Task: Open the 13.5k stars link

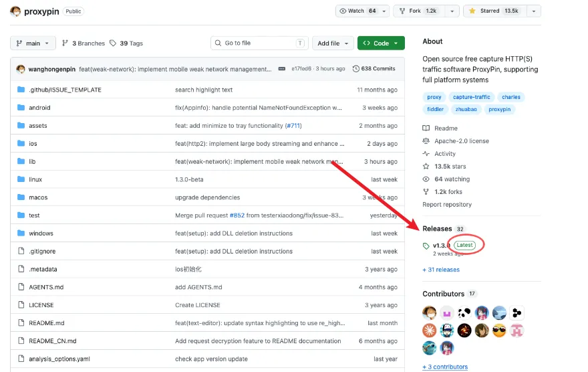Action: [450, 167]
